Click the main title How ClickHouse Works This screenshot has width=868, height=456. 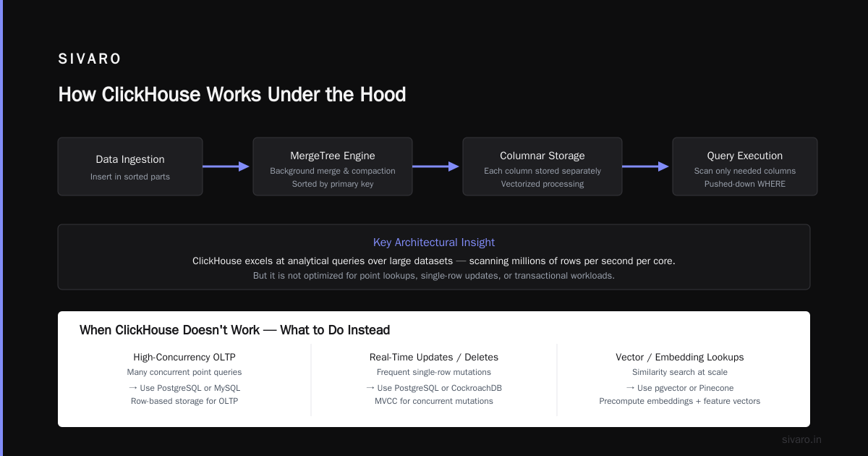click(232, 95)
